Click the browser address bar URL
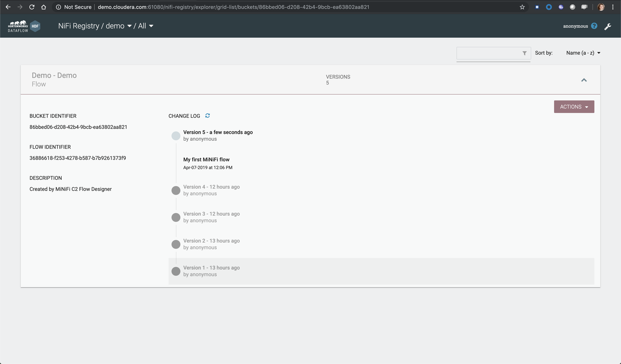 coord(233,7)
